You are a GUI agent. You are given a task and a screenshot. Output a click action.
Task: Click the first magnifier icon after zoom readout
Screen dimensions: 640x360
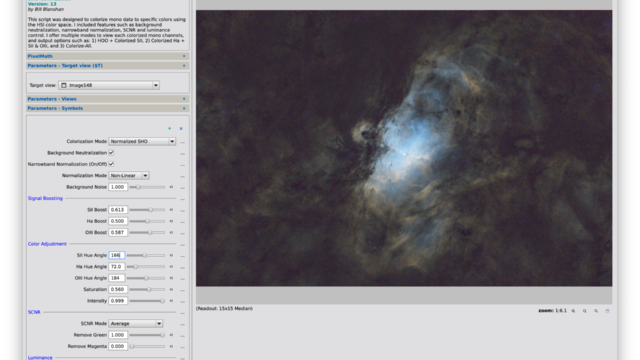[573, 311]
